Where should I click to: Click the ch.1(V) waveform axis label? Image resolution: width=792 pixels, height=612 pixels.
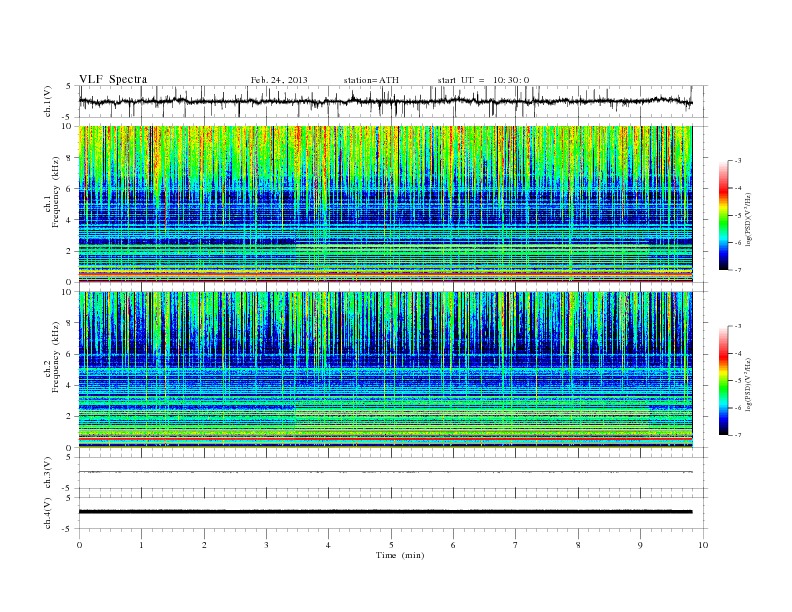(47, 101)
